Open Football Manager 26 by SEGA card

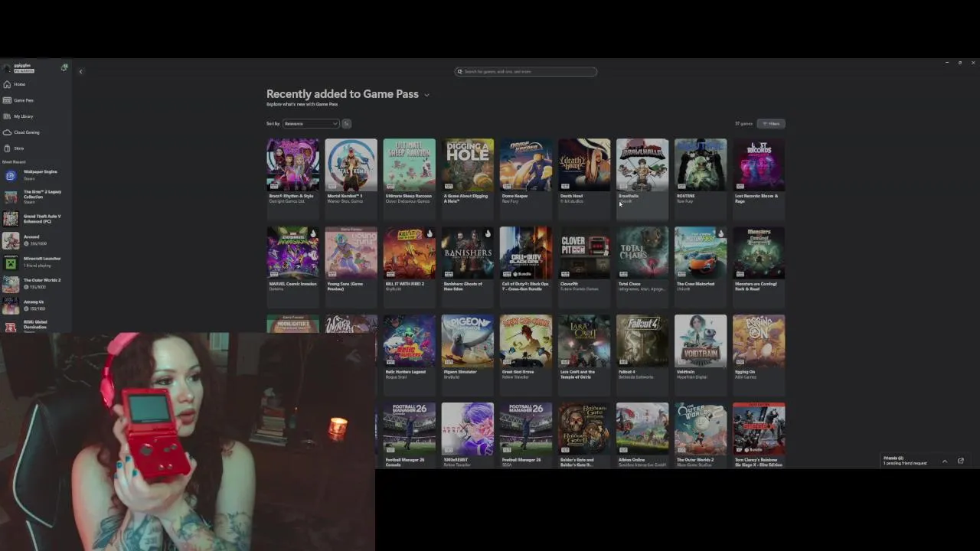click(x=525, y=435)
